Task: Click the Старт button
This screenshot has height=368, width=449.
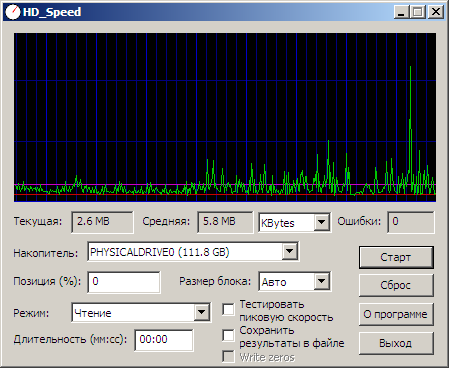Action: click(396, 257)
